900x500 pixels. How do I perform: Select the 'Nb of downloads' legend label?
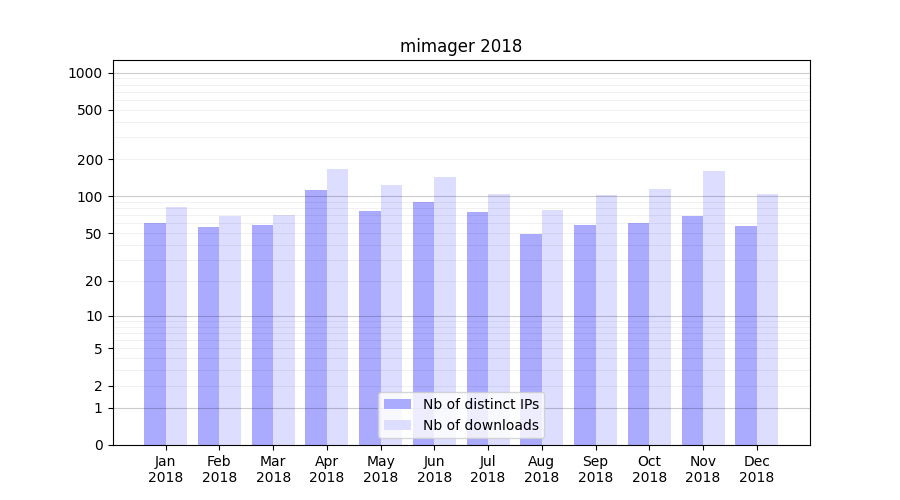(x=480, y=425)
